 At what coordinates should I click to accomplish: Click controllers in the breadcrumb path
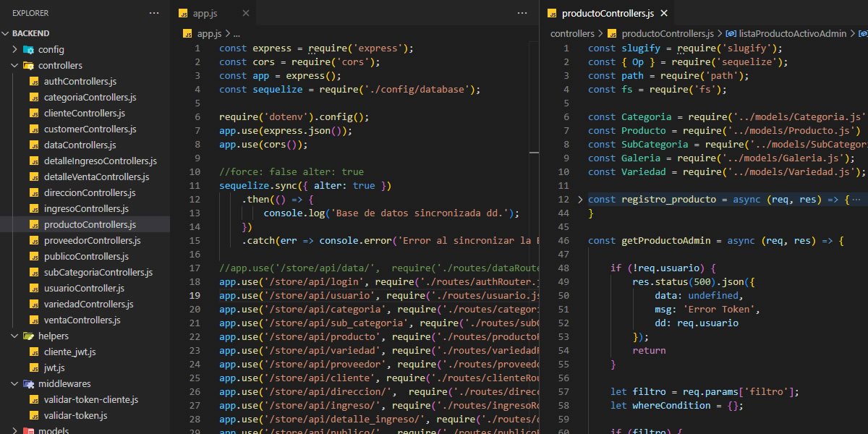pos(572,33)
